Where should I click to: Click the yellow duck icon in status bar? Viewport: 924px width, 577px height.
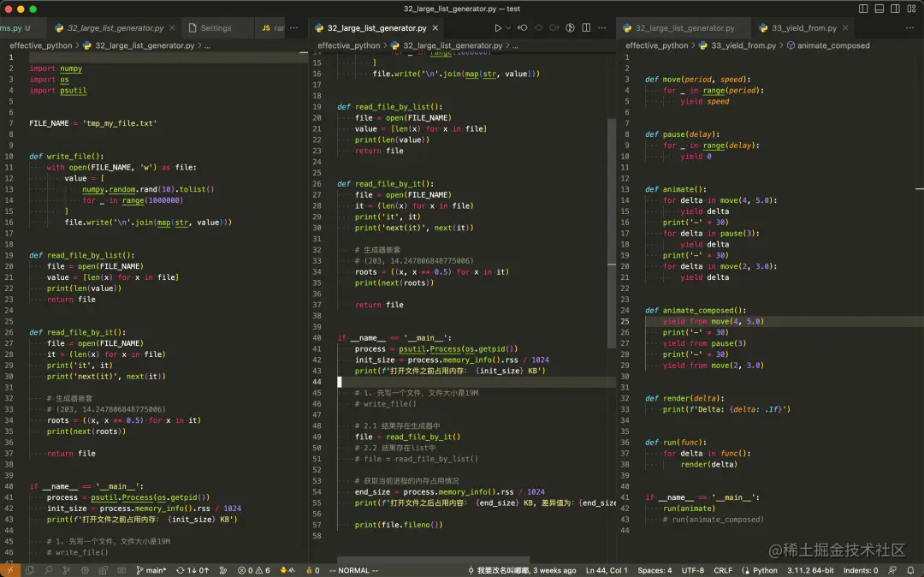[x=287, y=570]
